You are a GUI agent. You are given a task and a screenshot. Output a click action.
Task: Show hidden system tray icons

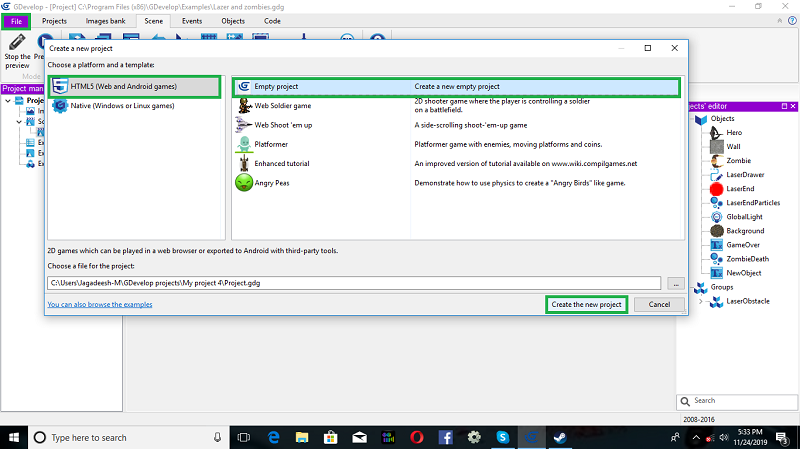click(696, 438)
